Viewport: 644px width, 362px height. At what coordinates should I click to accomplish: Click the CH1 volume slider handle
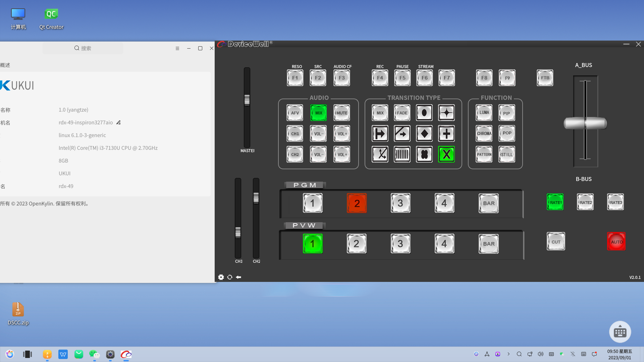click(238, 232)
